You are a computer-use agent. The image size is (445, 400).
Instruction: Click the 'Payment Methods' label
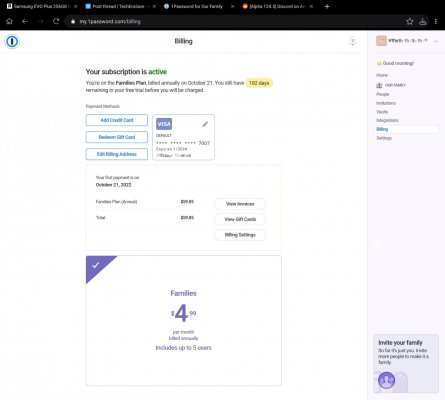point(103,106)
